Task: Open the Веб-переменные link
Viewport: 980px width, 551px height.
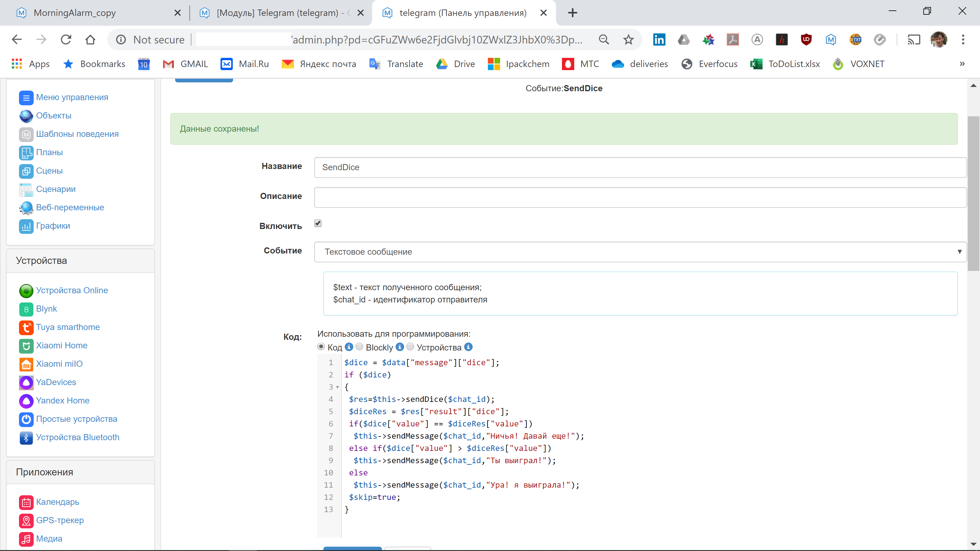Action: pos(70,208)
